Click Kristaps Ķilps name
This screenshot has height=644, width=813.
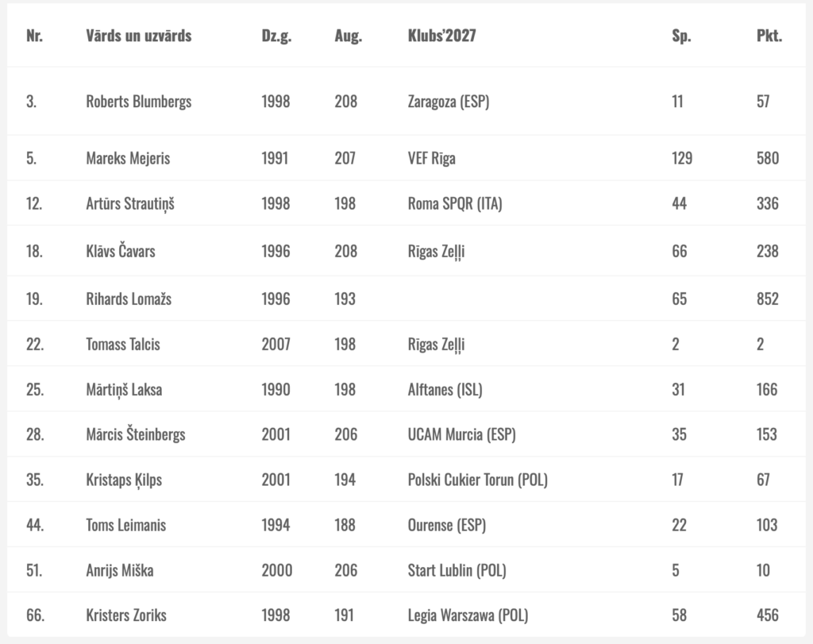point(123,480)
